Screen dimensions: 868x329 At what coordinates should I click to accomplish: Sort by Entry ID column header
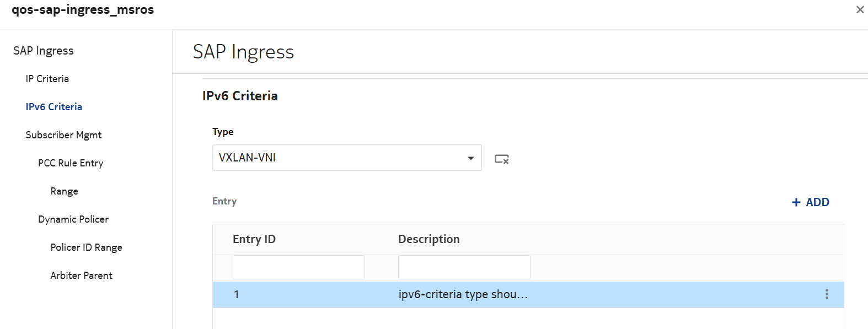[254, 239]
